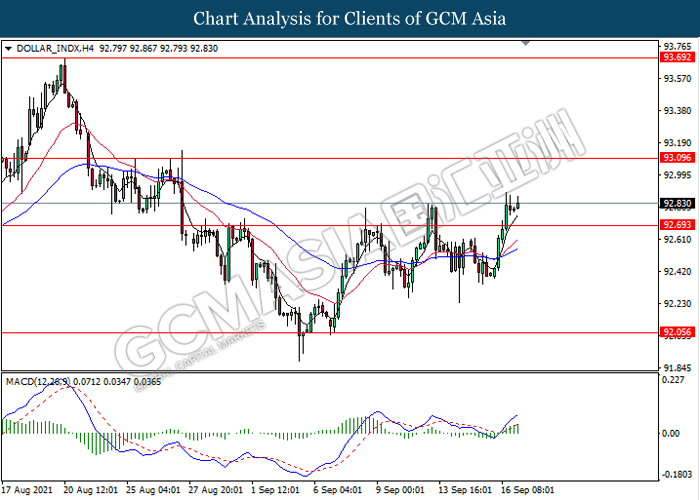Select the red 93.096 price tag
The image size is (700, 500).
677,158
